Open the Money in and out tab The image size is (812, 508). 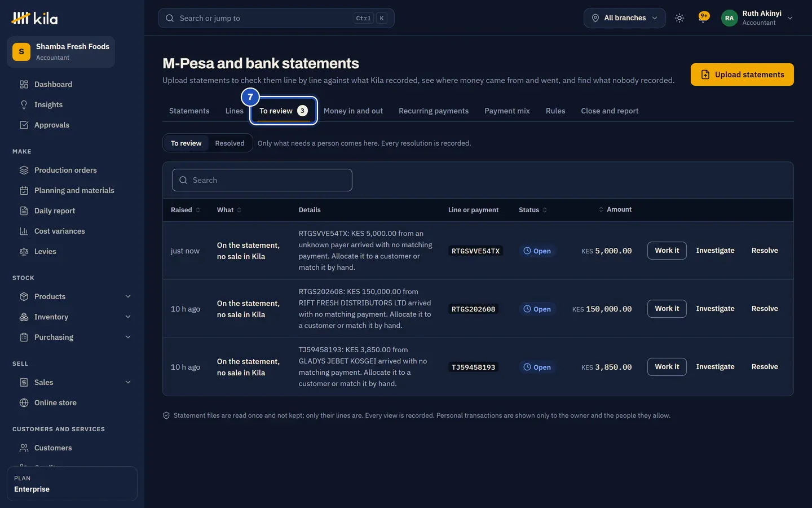tap(353, 111)
